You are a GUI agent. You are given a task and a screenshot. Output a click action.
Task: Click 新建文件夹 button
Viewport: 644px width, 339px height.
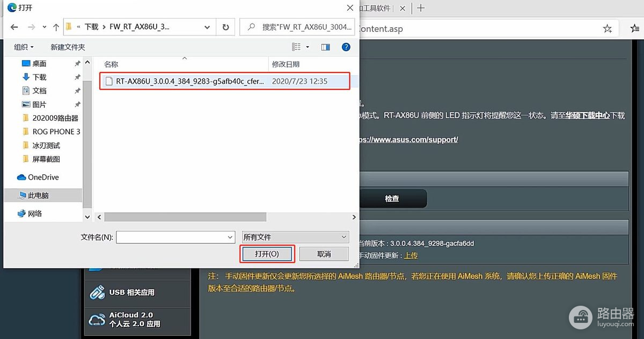(x=68, y=47)
